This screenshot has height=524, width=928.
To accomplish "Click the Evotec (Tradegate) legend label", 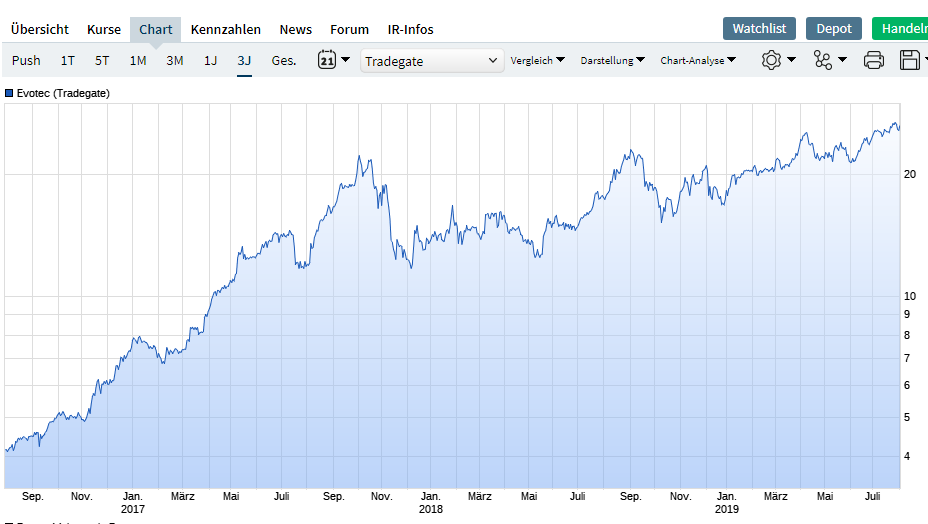I will pos(63,93).
